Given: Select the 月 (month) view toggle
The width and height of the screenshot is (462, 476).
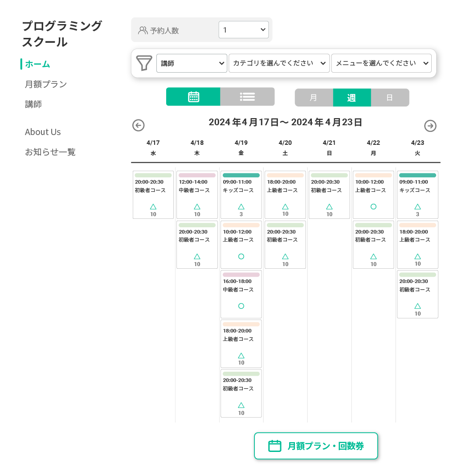Looking at the screenshot, I should pyautogui.click(x=314, y=98).
